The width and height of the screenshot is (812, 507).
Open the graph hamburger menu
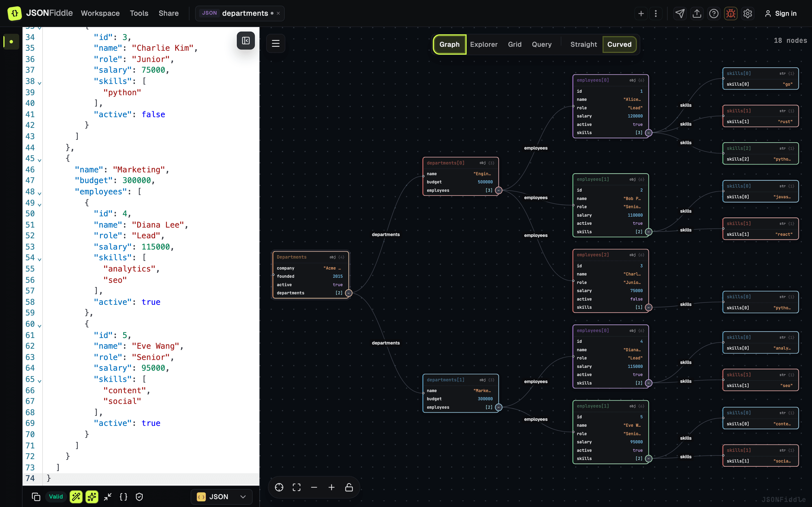click(x=275, y=43)
